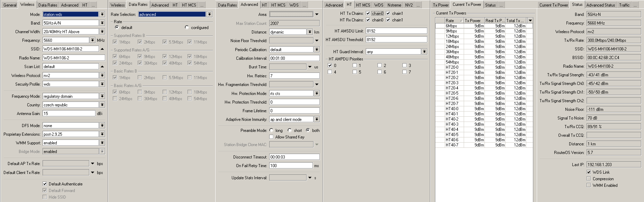This screenshot has height=202, width=644.
Task: Expand the Default Client Tx Rate field
Action: (x=92, y=172)
